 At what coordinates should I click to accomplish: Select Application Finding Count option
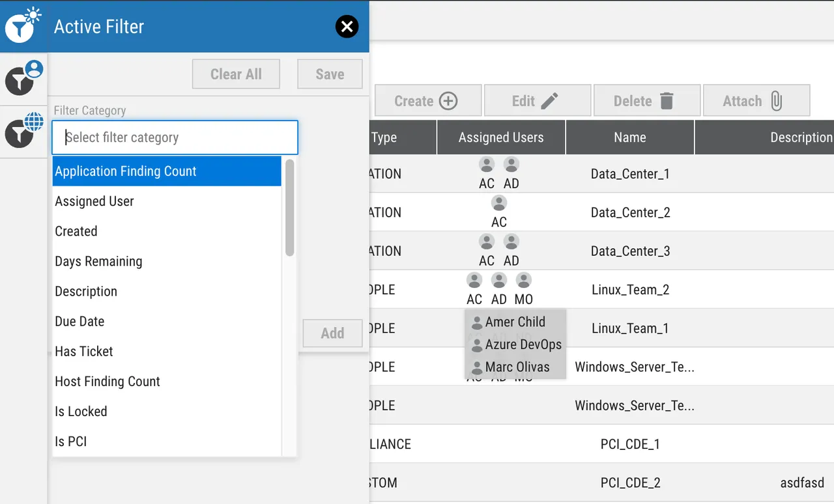click(x=167, y=171)
